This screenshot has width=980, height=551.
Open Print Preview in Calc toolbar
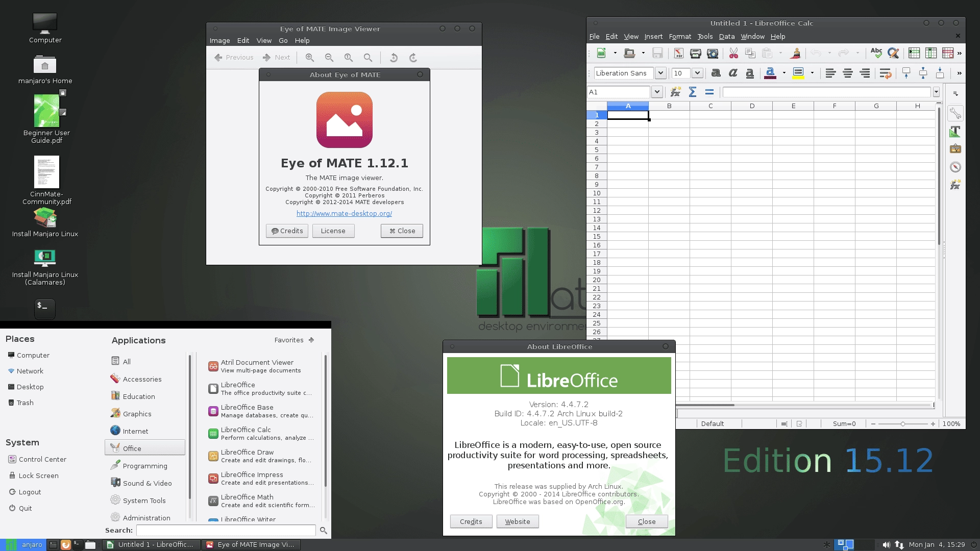713,53
